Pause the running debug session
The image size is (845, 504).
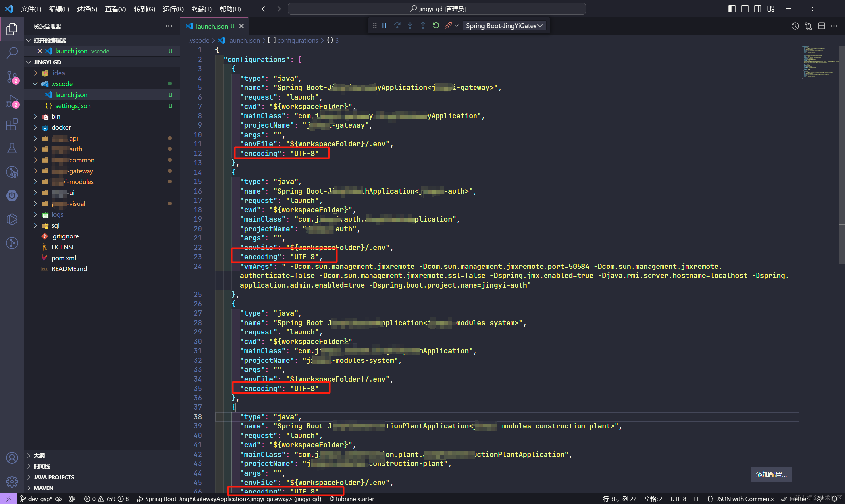pyautogui.click(x=384, y=26)
